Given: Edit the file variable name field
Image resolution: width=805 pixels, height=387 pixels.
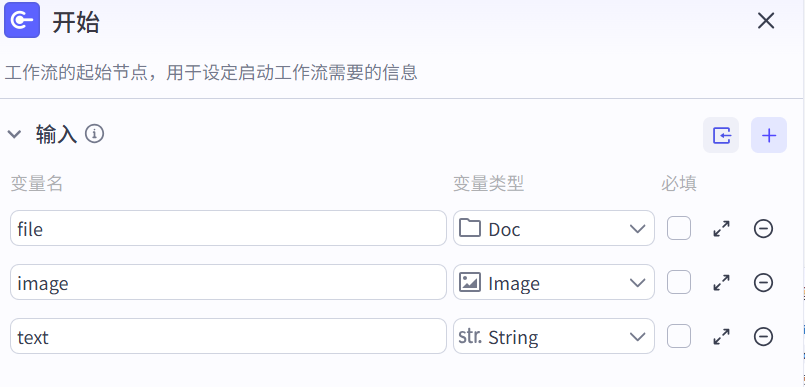Looking at the screenshot, I should tap(228, 228).
